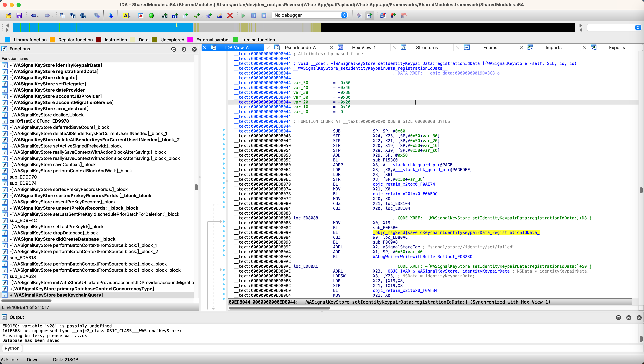This screenshot has width=644, height=364.
Task: Pause the process with the pause icon
Action: click(x=253, y=16)
